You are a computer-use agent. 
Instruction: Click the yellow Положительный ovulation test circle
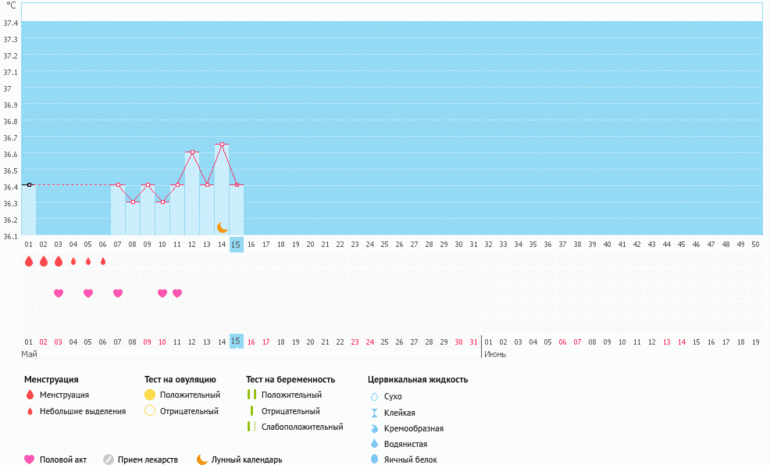pyautogui.click(x=150, y=396)
